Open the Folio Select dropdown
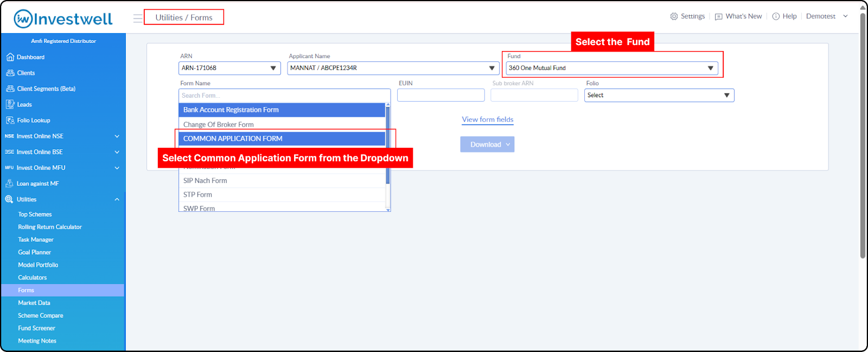The height and width of the screenshot is (352, 868). click(x=659, y=95)
